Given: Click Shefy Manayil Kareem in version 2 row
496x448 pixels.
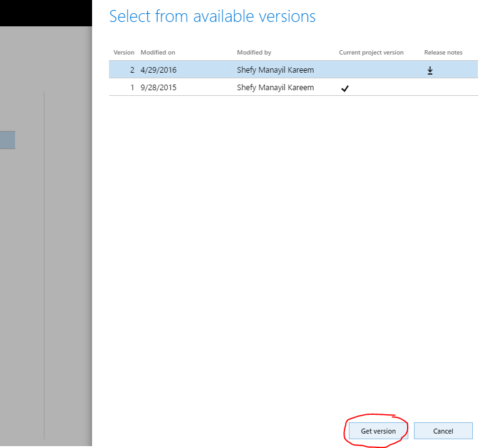Looking at the screenshot, I should coord(275,70).
